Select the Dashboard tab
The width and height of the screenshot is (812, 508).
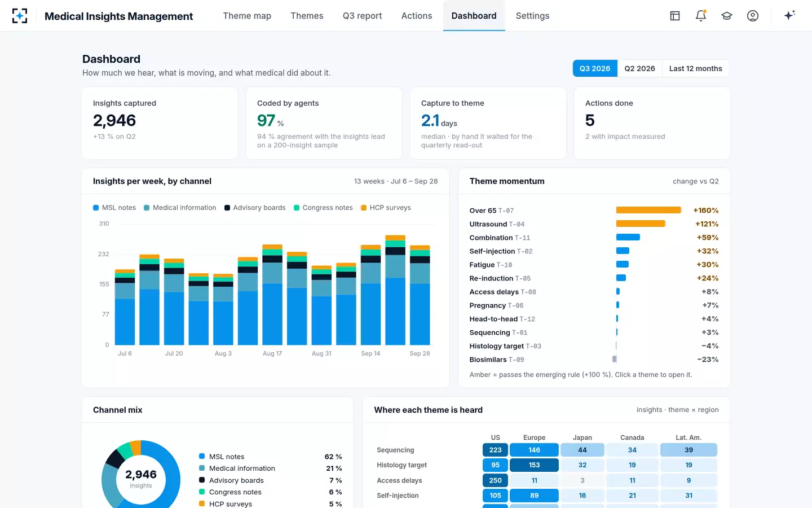[474, 16]
